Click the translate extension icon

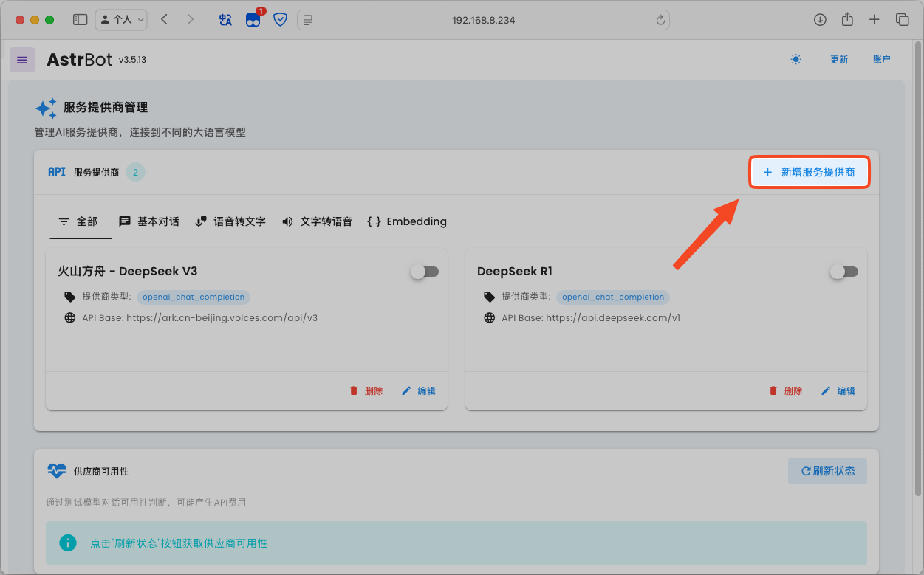[225, 20]
